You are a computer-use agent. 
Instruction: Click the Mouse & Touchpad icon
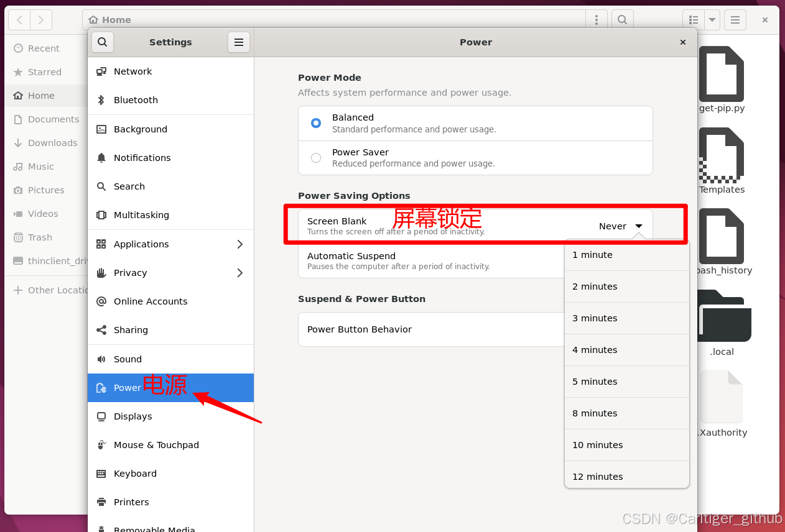click(x=101, y=445)
